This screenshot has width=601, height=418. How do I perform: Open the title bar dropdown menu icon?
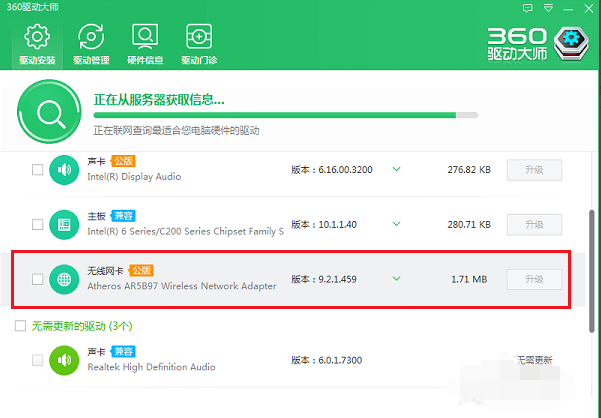pos(548,8)
